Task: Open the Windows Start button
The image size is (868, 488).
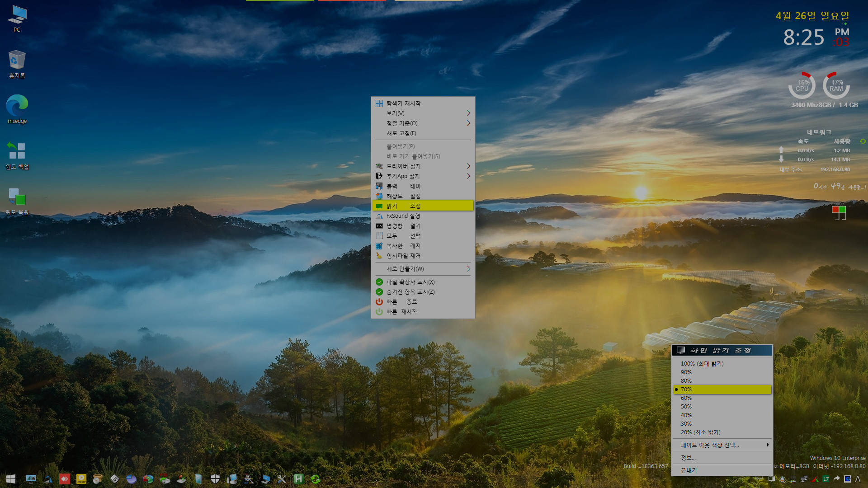Action: pos(11,479)
